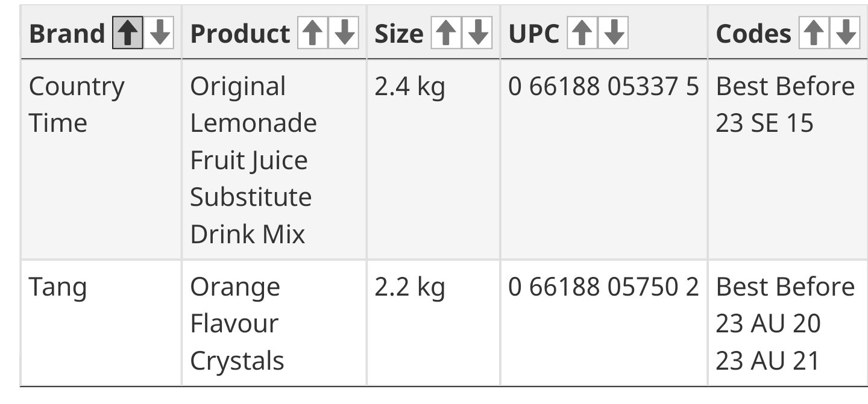The width and height of the screenshot is (868, 404).
Task: Sort UPC column descending
Action: pos(614,34)
